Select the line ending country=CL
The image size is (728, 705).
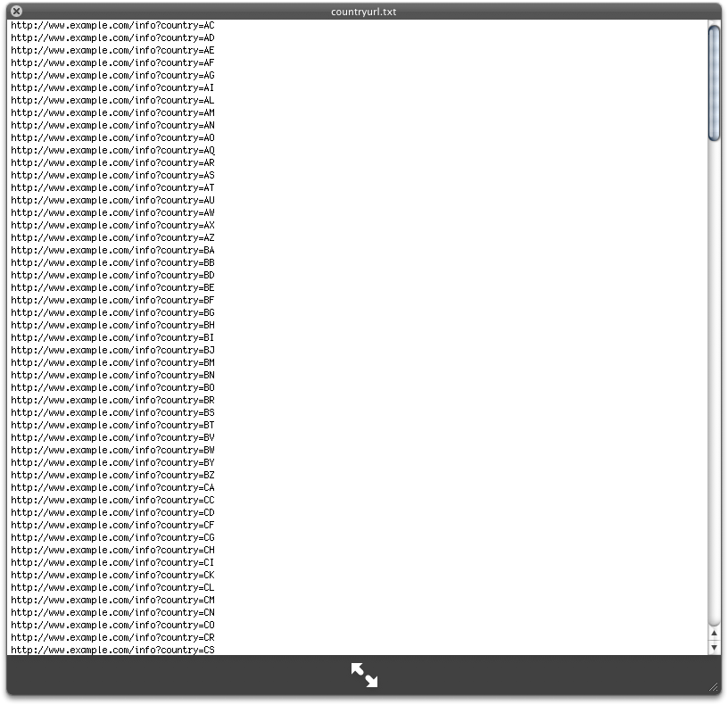112,588
